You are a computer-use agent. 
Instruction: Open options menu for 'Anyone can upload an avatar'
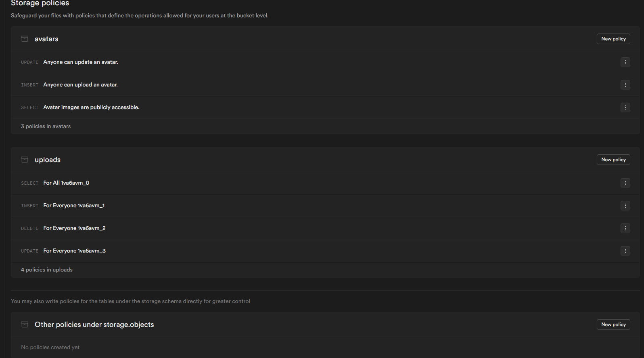[625, 85]
